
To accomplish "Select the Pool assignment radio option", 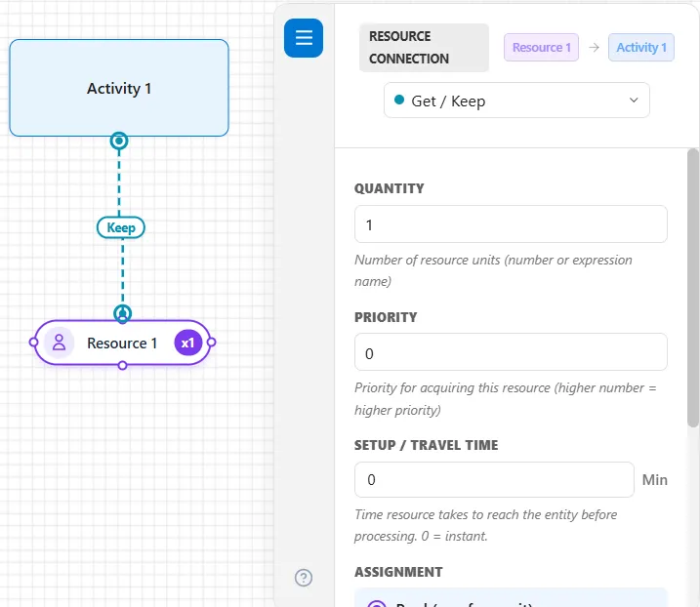I will [x=377, y=603].
